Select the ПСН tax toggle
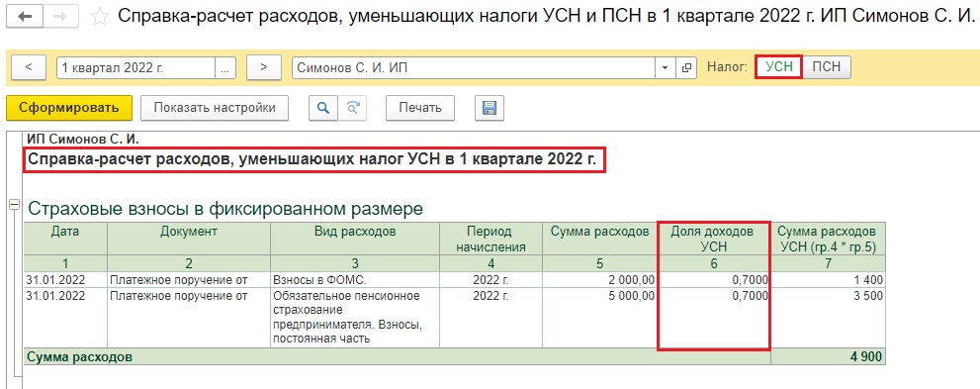 point(827,67)
